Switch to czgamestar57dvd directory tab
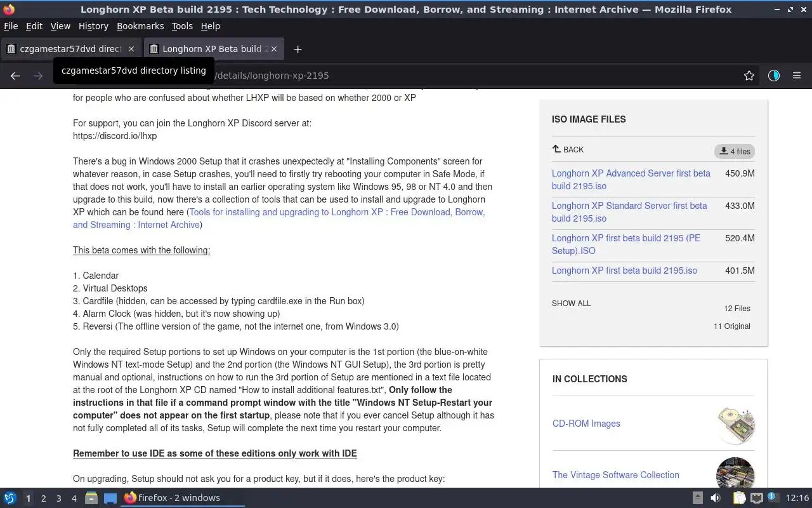The height and width of the screenshot is (508, 812). pos(71,49)
